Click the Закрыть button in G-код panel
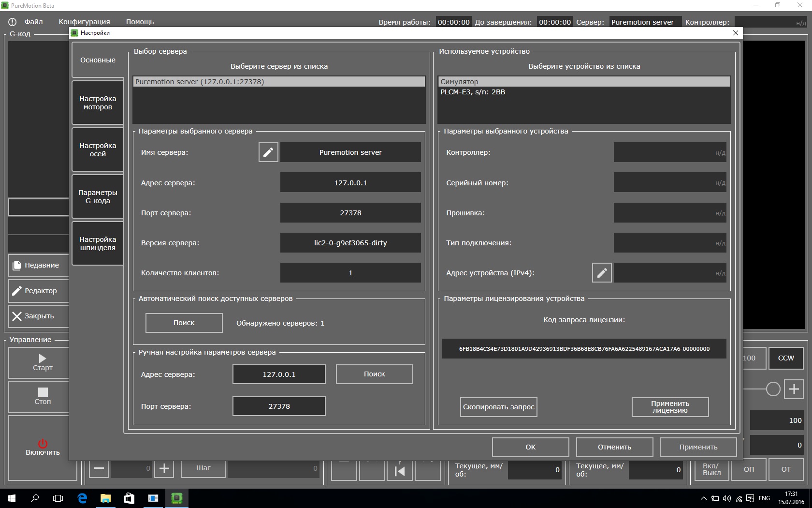The image size is (812, 508). point(39,316)
